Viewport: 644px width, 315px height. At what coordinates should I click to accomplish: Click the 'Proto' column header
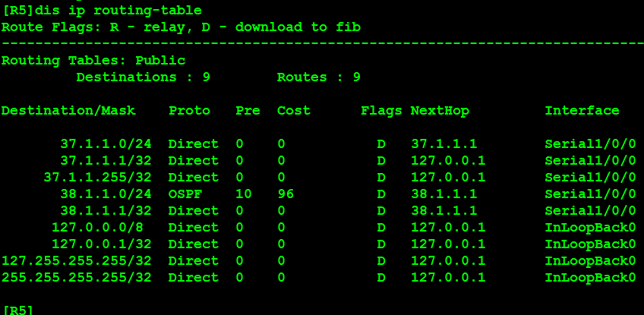pos(189,111)
